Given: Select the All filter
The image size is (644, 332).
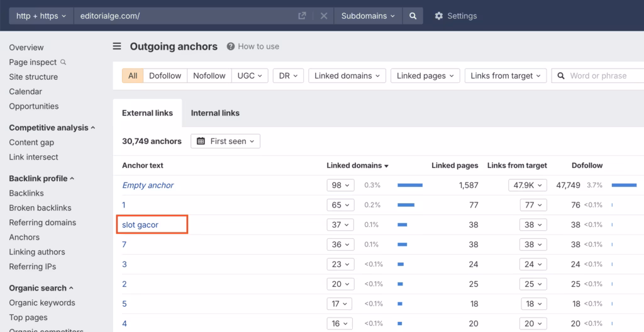Looking at the screenshot, I should point(133,75).
